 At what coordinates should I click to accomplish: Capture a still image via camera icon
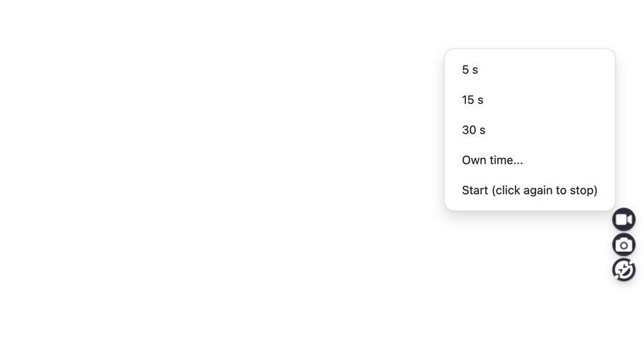[623, 245]
